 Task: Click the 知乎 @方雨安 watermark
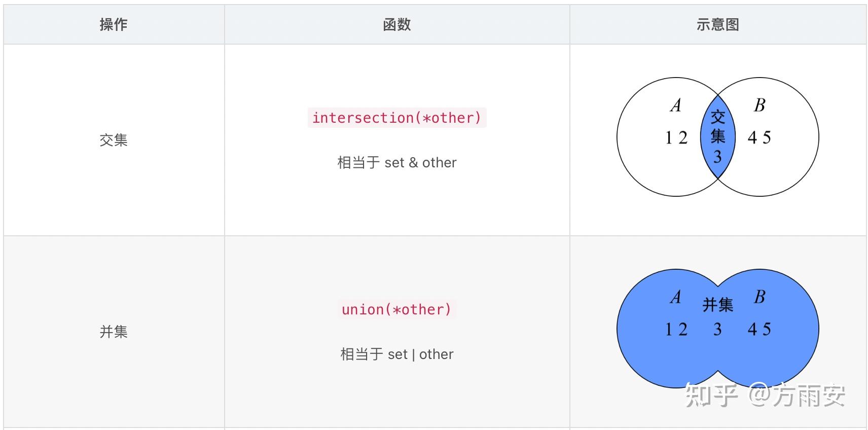(765, 395)
